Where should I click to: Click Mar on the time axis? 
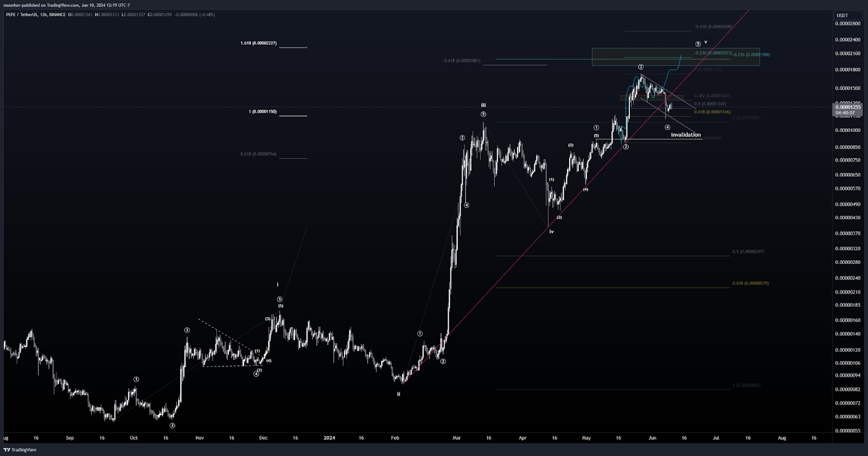tap(457, 438)
